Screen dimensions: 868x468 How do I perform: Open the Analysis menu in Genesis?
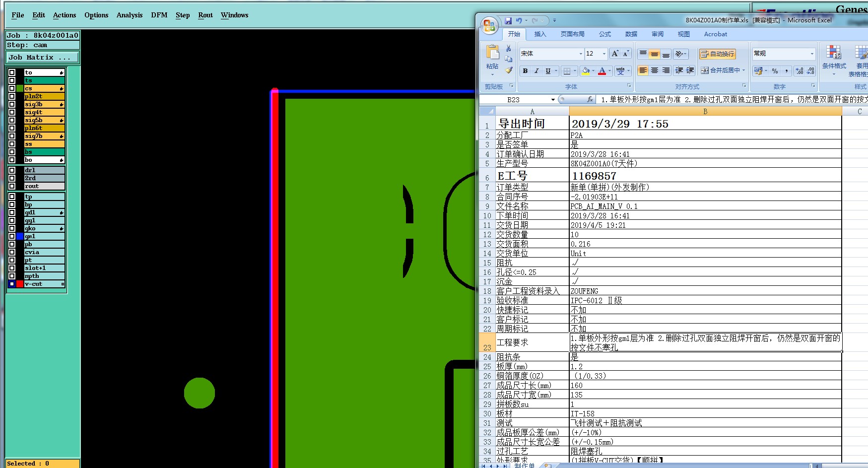point(130,15)
